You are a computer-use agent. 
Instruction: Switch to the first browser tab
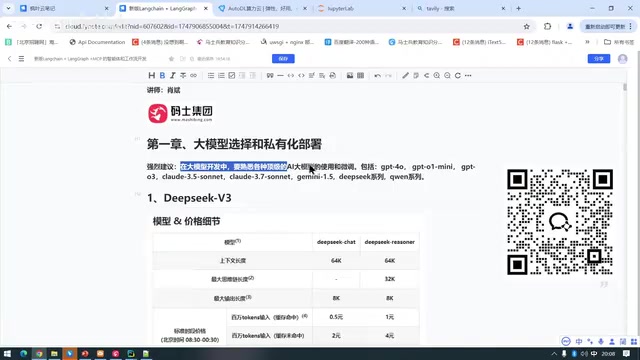[x=64, y=8]
